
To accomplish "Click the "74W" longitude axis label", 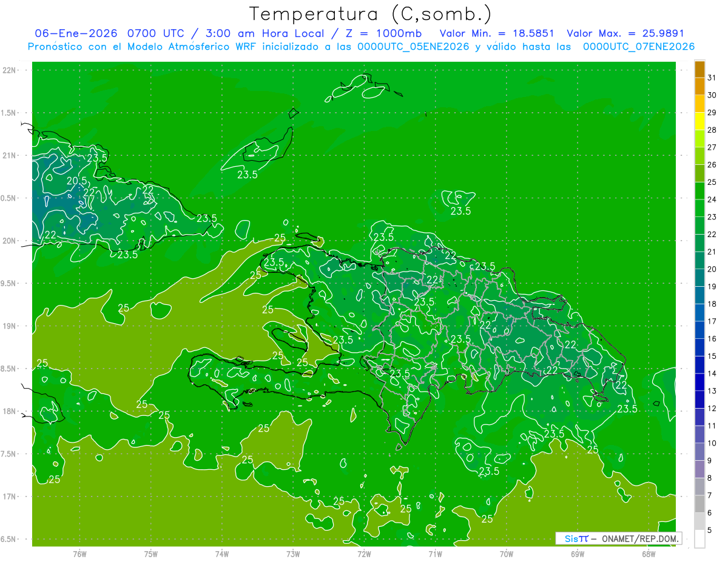I will (x=222, y=554).
